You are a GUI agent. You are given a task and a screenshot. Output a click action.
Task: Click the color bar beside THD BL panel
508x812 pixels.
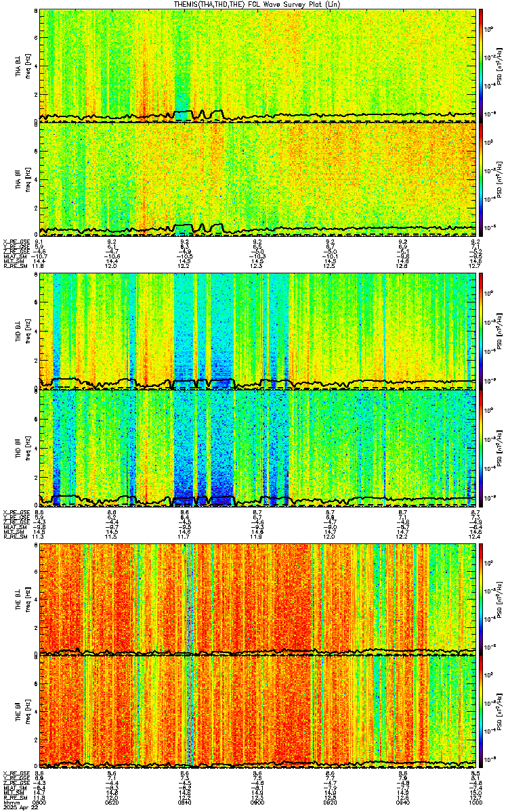pos(481,331)
